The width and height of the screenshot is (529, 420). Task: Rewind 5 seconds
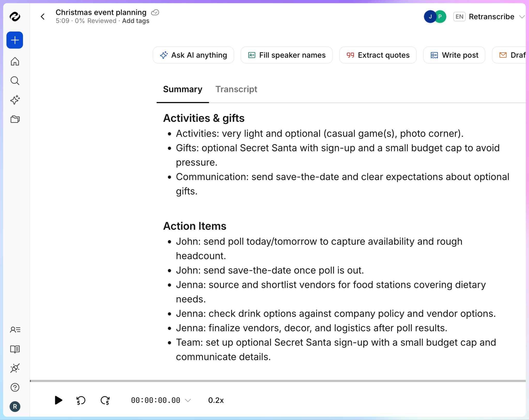(81, 400)
